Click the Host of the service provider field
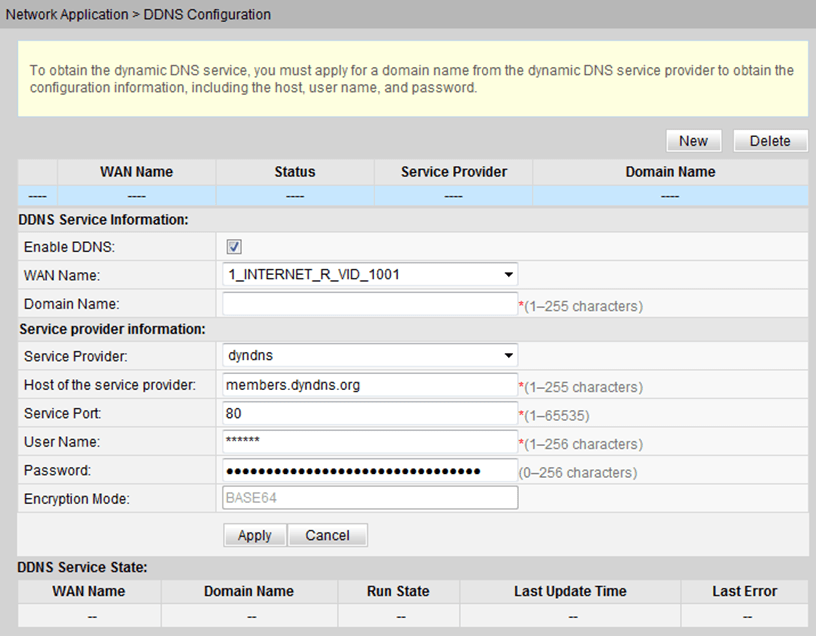 pos(370,385)
